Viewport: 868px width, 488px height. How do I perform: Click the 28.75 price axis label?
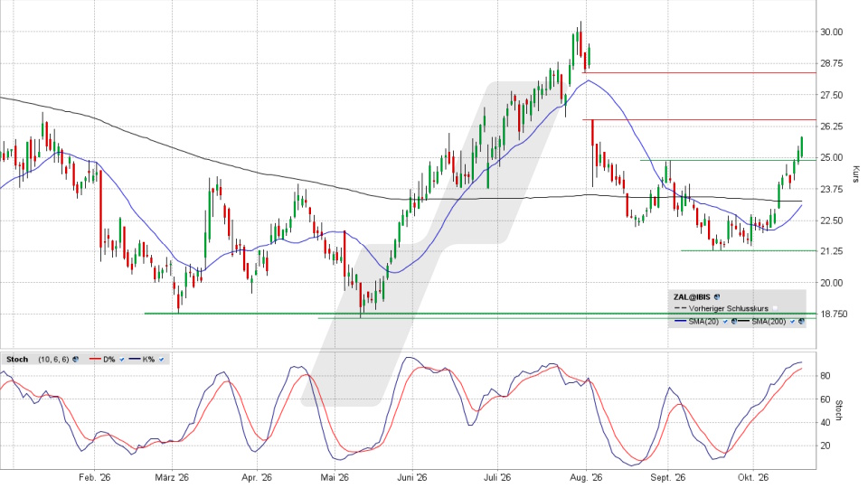pyautogui.click(x=832, y=63)
